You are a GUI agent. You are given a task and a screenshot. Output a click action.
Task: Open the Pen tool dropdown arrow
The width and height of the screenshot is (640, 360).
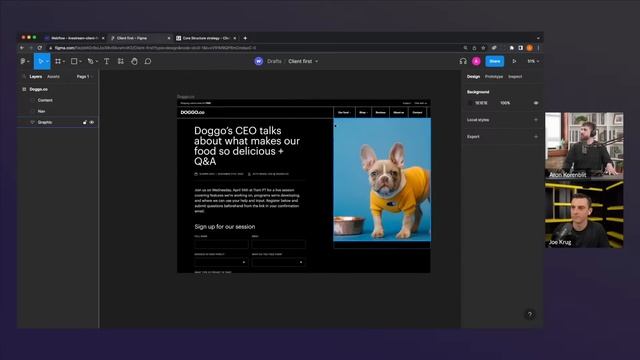coord(96,61)
